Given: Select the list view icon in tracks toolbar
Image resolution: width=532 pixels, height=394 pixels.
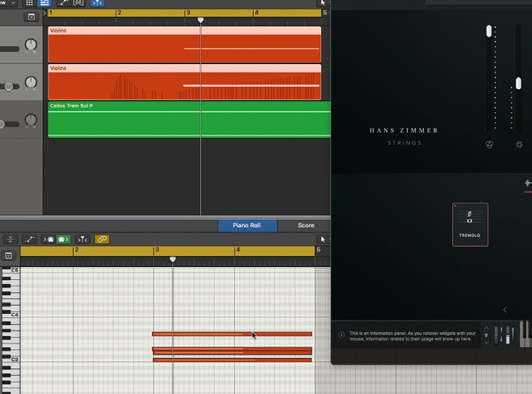Looking at the screenshot, I should (44, 3).
